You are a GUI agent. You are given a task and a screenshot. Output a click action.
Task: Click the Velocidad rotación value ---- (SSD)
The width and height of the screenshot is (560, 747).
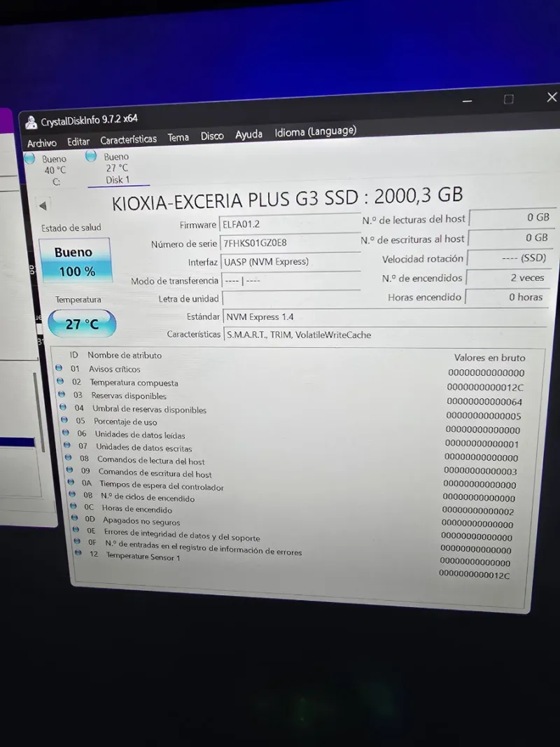(x=510, y=258)
